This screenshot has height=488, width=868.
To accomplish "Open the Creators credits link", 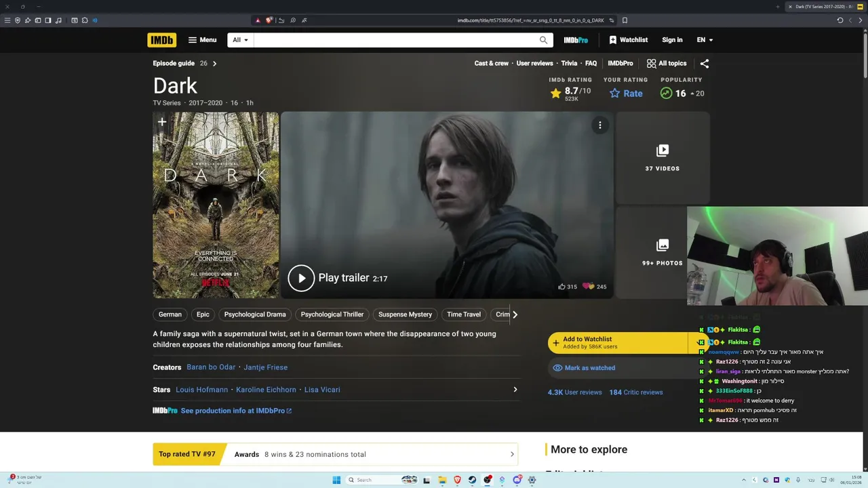I will coord(167,367).
